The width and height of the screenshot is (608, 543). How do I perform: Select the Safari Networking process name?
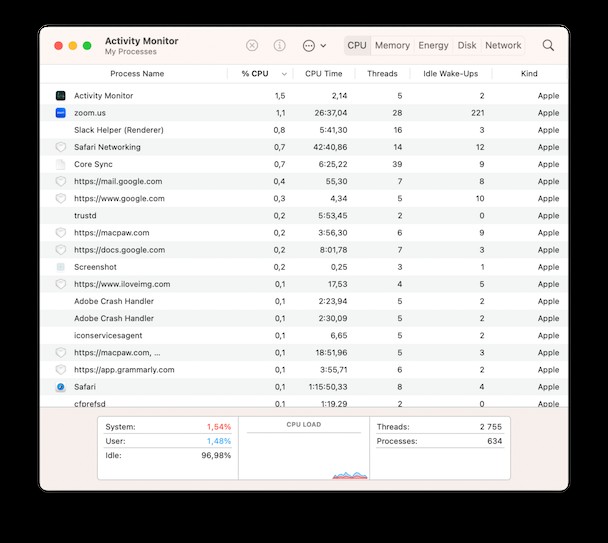tap(107, 147)
